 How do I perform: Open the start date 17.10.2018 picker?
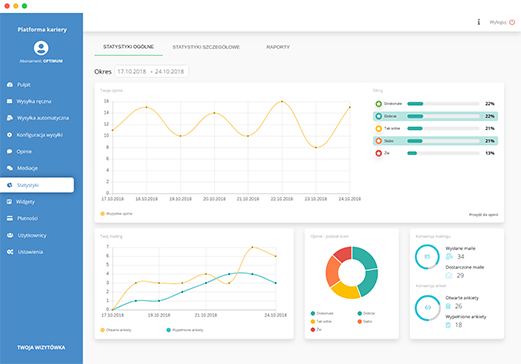coord(132,71)
